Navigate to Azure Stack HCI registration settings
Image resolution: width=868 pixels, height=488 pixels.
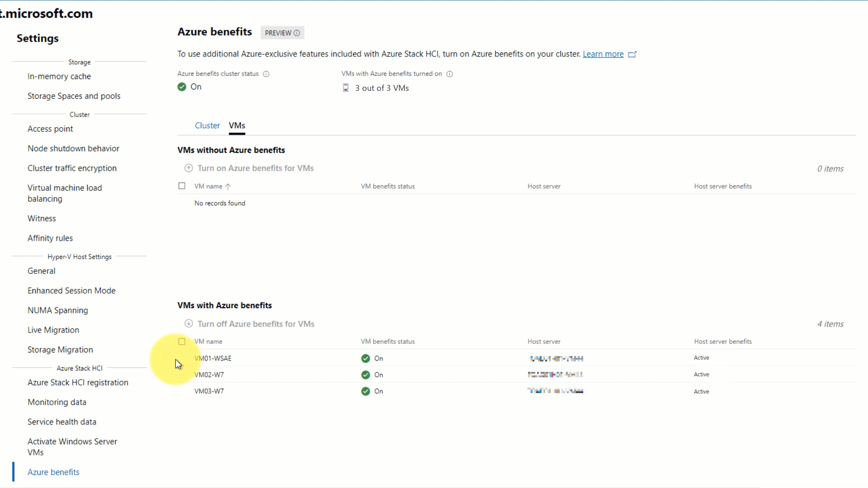pos(78,382)
